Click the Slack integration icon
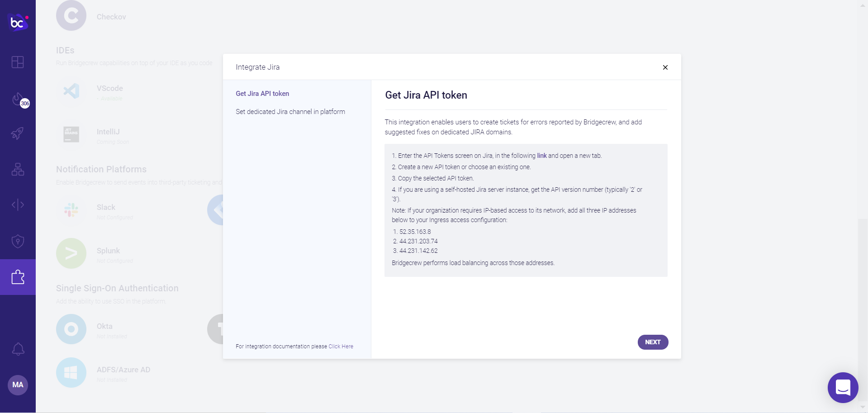The height and width of the screenshot is (413, 868). click(71, 210)
